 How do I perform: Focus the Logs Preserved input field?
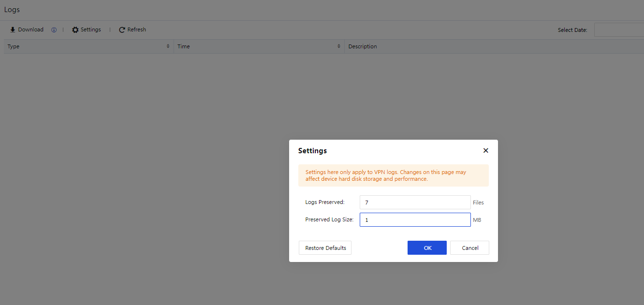click(415, 203)
